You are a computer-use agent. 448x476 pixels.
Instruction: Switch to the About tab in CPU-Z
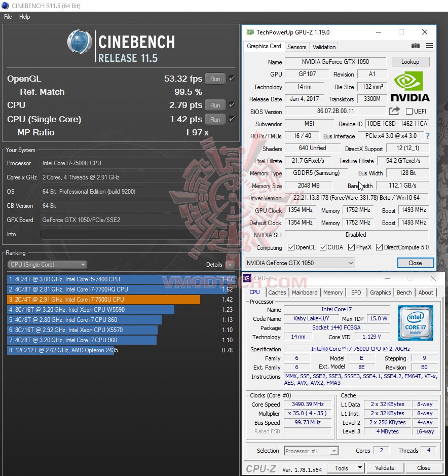point(426,292)
